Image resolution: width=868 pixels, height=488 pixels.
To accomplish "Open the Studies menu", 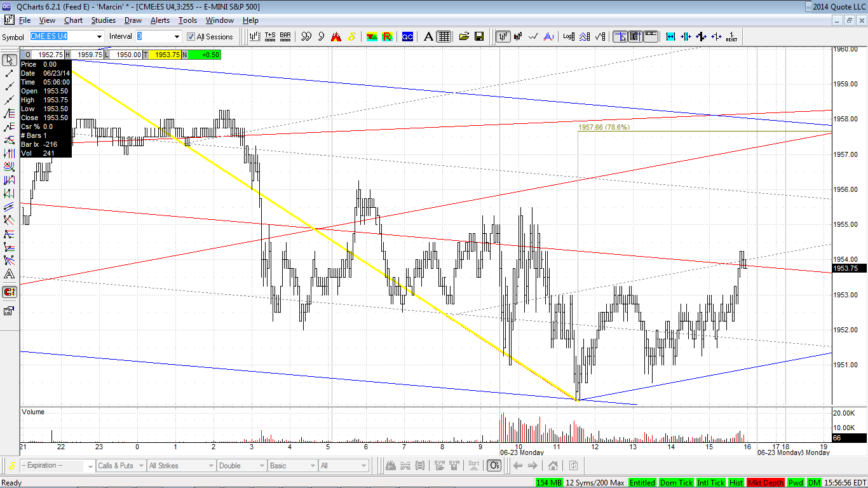I will point(104,20).
